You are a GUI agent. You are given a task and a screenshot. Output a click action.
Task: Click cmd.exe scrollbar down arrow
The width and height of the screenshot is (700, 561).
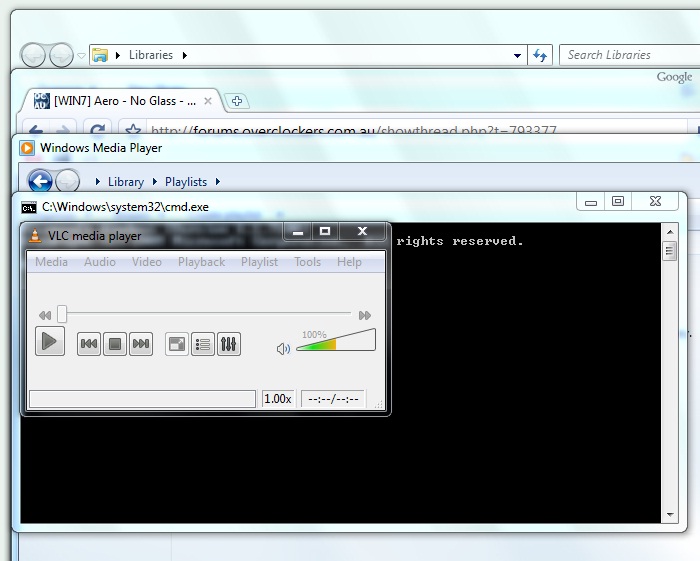pyautogui.click(x=670, y=515)
